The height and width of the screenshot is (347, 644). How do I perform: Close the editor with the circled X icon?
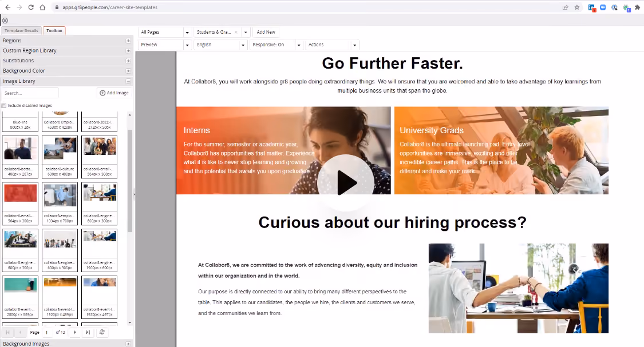point(5,21)
